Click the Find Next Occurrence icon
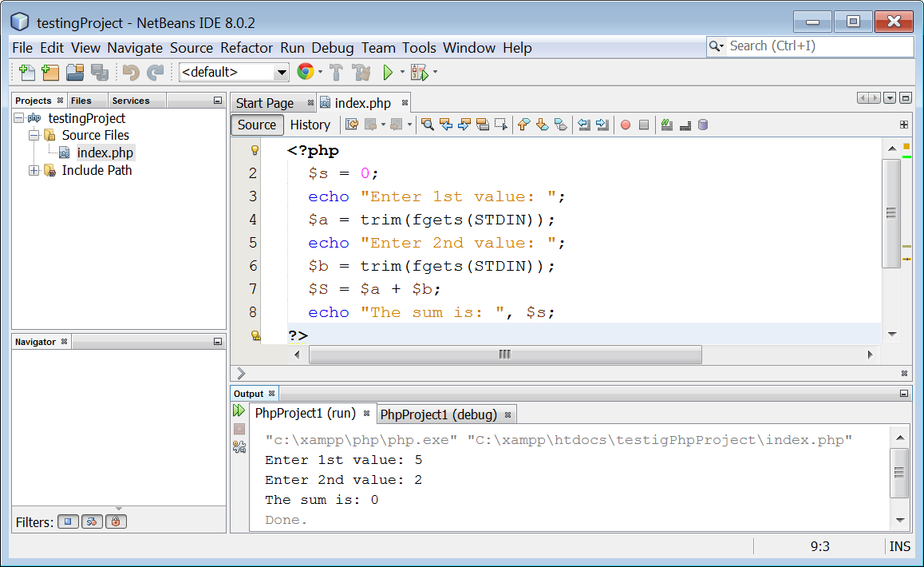The width and height of the screenshot is (924, 567). click(464, 125)
